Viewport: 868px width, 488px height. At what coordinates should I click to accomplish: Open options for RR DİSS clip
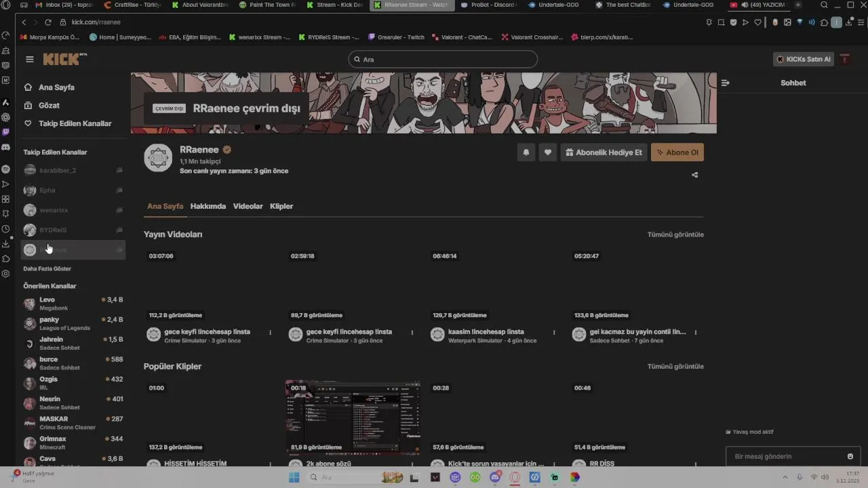(x=696, y=464)
